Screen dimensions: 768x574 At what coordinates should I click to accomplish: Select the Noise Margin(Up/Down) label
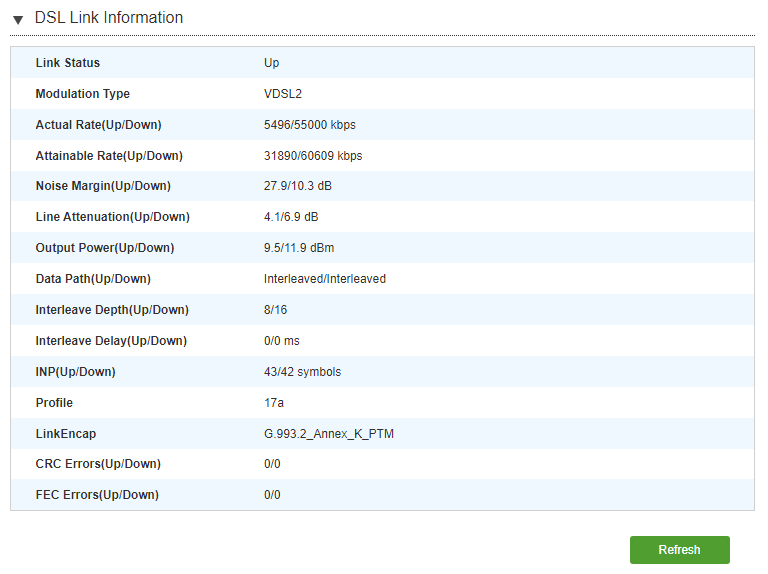tap(103, 186)
